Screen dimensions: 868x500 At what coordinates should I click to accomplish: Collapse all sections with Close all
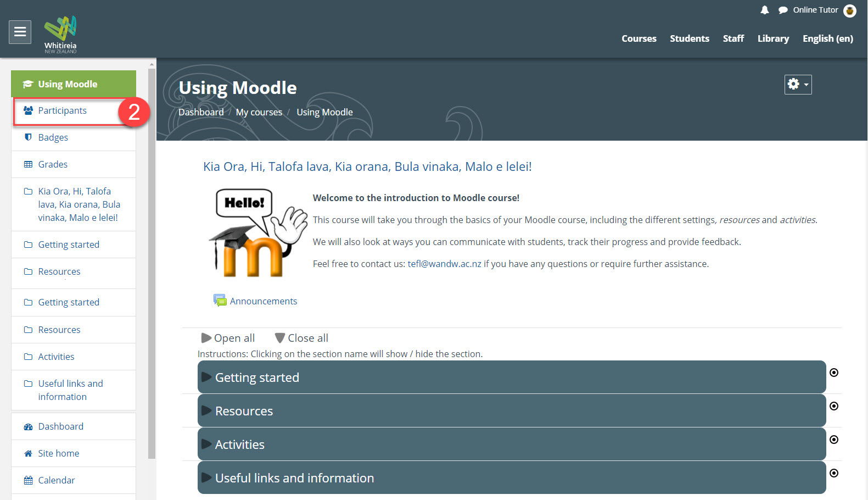[x=301, y=338]
